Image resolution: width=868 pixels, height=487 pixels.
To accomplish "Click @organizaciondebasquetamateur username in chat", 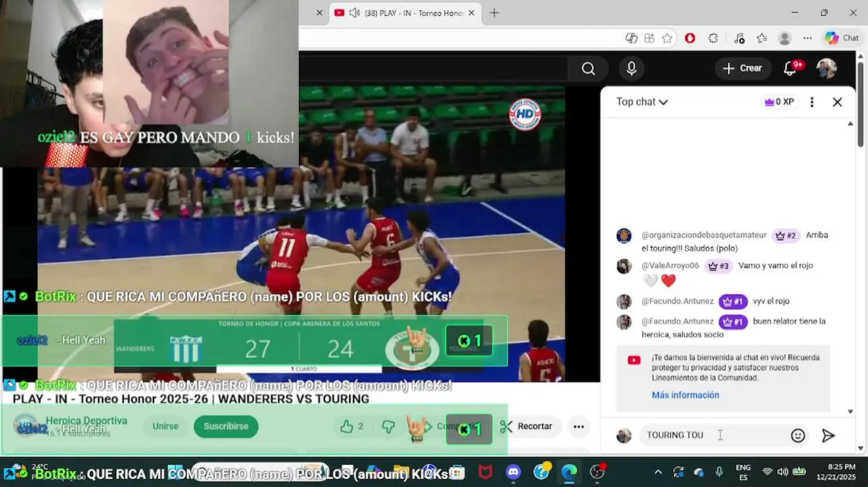I will [704, 235].
